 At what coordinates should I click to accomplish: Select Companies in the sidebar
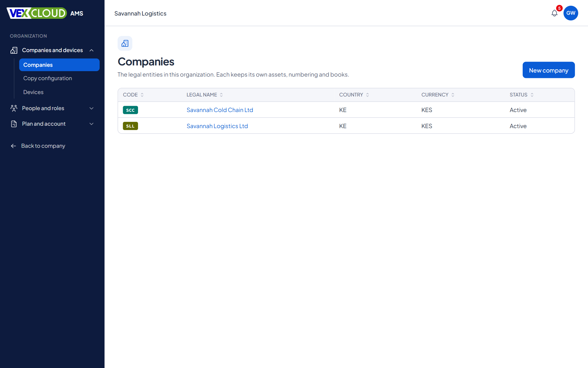[x=59, y=65]
